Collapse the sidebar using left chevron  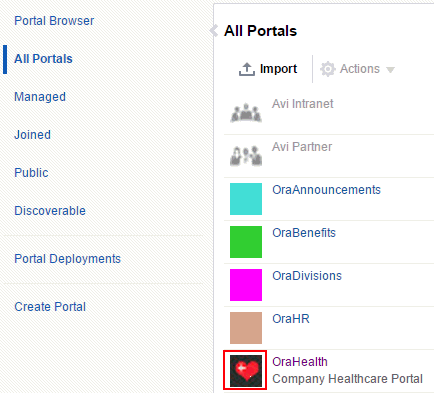[213, 31]
